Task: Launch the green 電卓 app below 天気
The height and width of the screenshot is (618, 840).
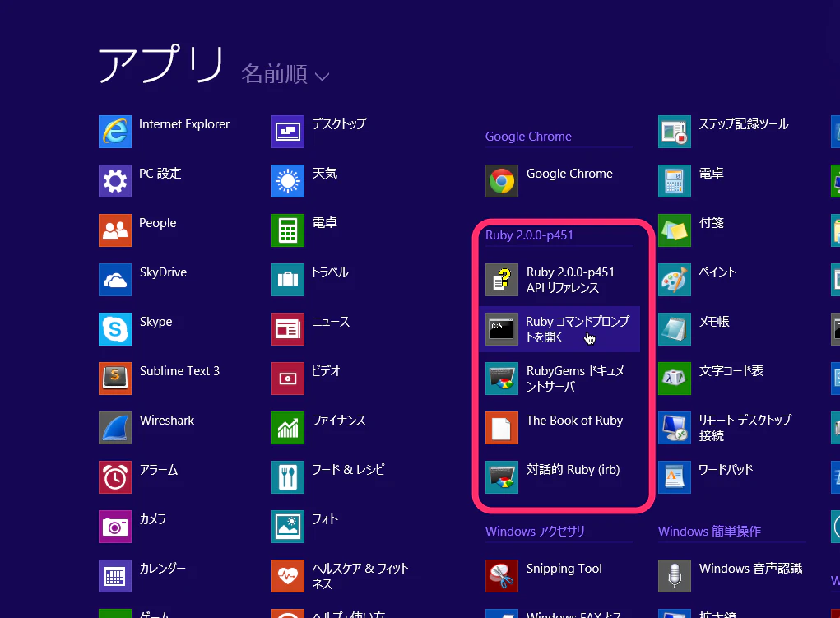Action: coord(304,230)
